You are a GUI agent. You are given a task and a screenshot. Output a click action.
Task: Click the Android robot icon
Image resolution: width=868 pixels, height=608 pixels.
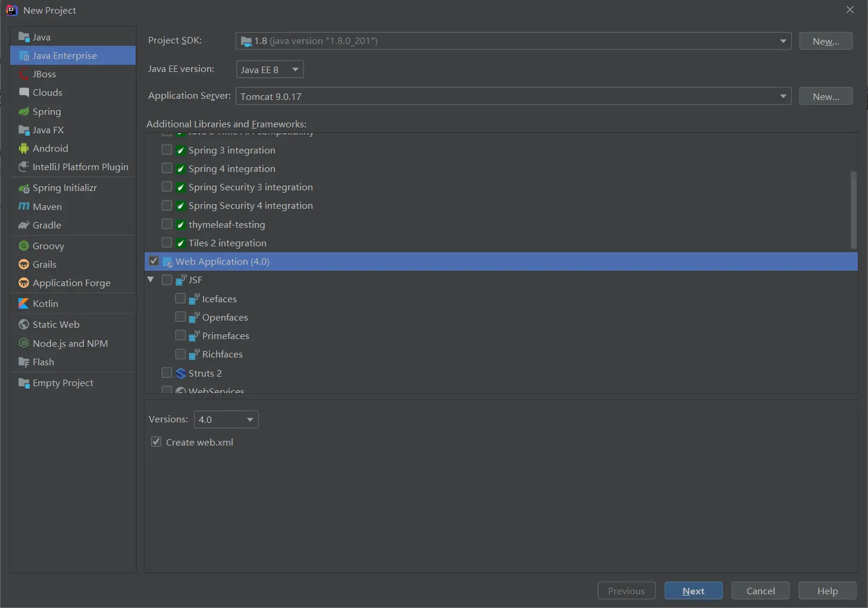click(x=24, y=148)
